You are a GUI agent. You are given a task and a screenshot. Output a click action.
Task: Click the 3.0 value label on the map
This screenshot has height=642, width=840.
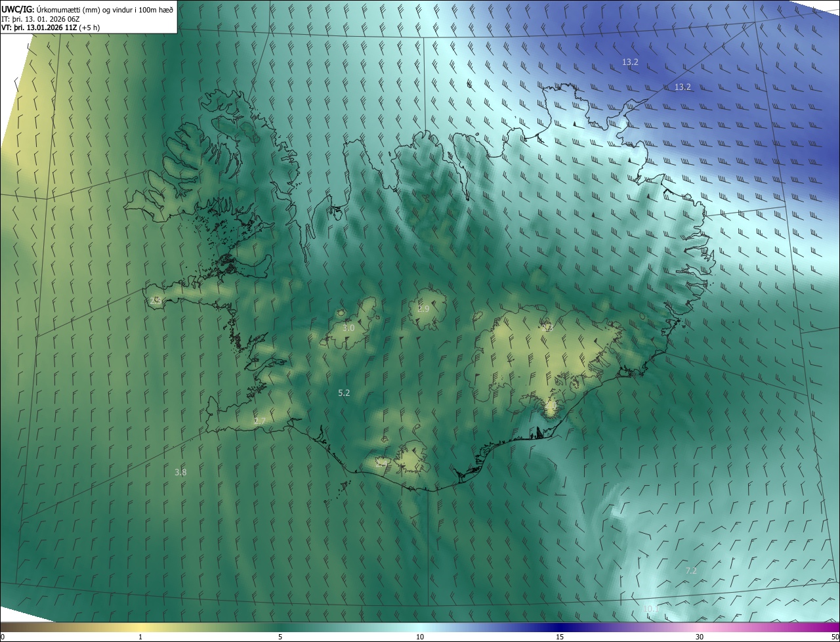point(348,328)
